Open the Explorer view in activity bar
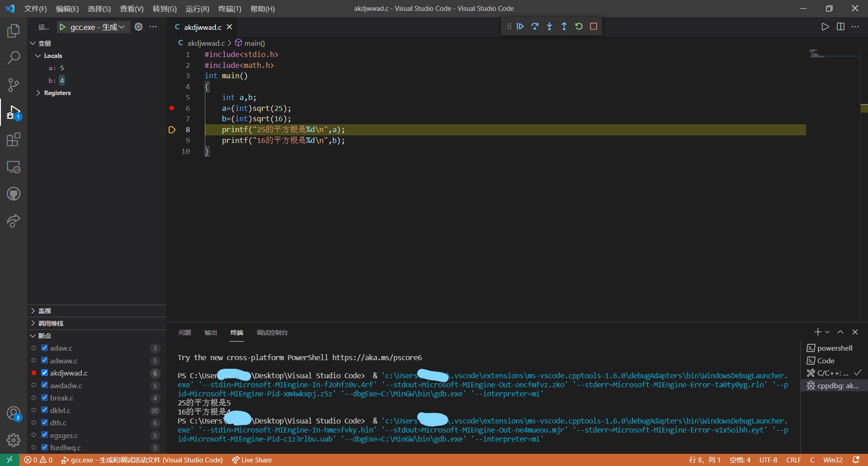The height and width of the screenshot is (466, 868). [x=14, y=31]
